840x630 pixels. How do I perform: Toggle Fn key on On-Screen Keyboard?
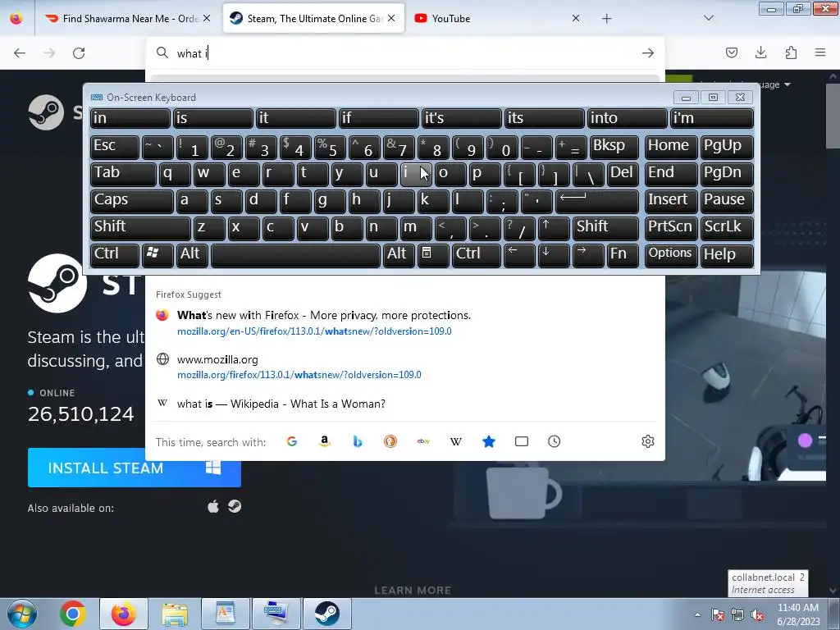point(623,256)
